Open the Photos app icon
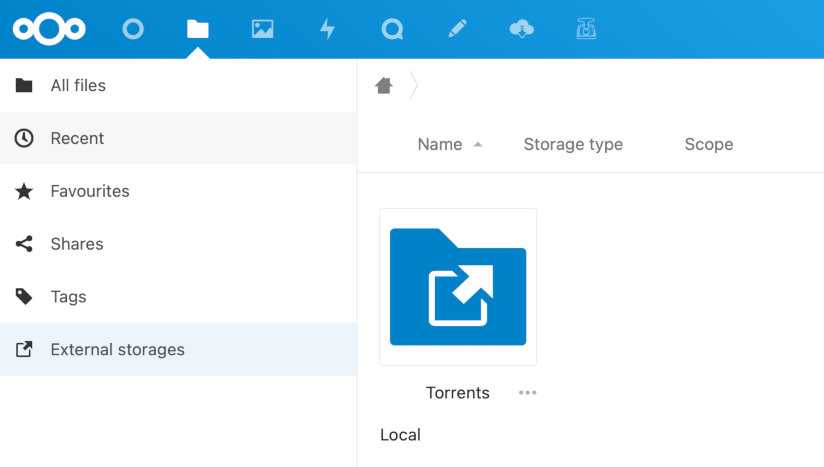The width and height of the screenshot is (824, 467). click(x=263, y=29)
